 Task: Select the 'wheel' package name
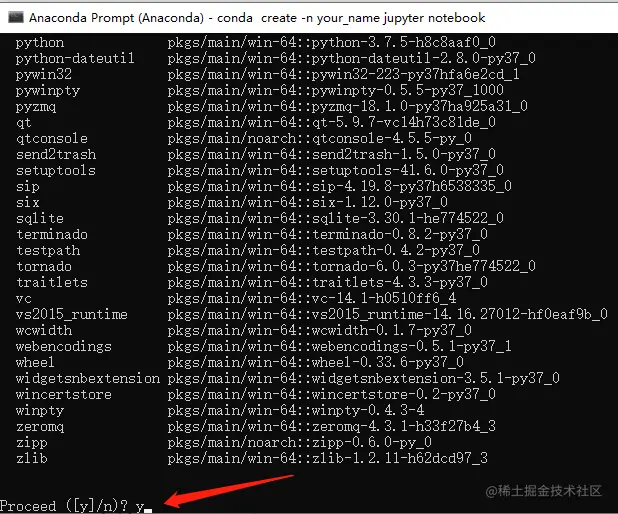click(35, 363)
